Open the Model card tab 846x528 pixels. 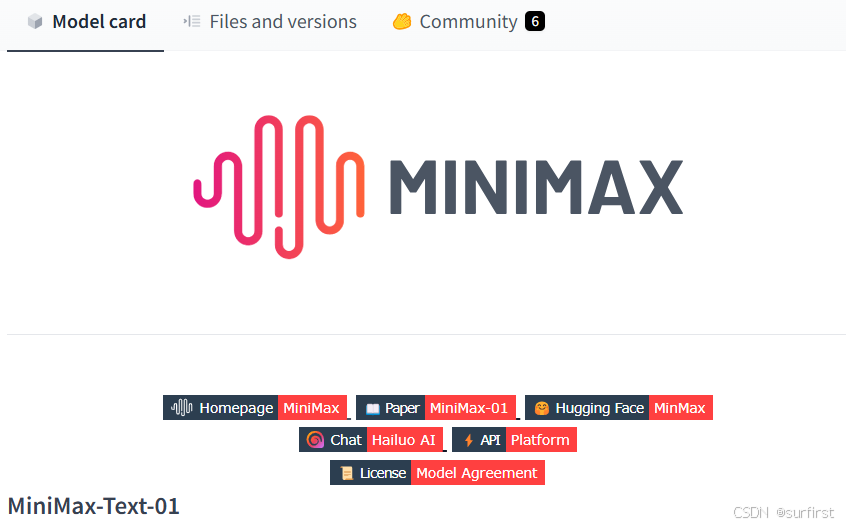coord(86,22)
